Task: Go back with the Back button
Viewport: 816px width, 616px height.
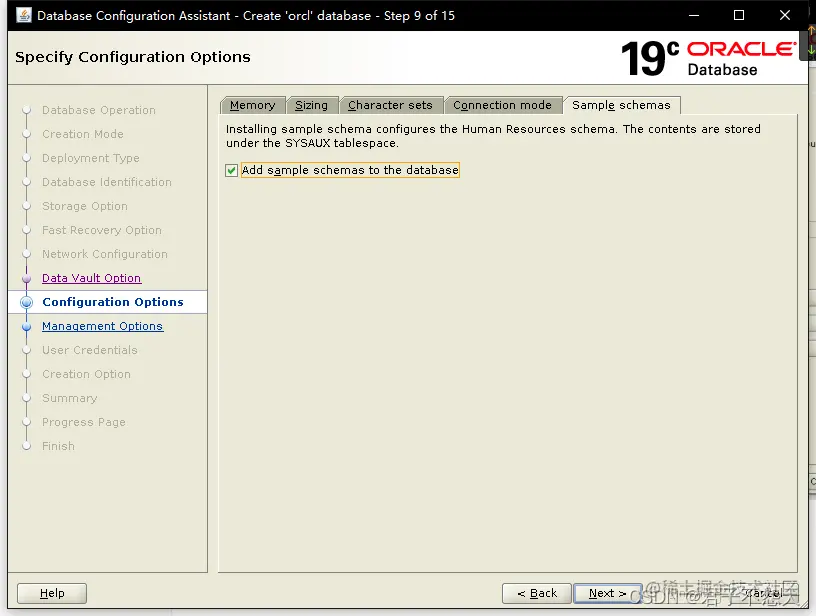Action: click(x=537, y=593)
